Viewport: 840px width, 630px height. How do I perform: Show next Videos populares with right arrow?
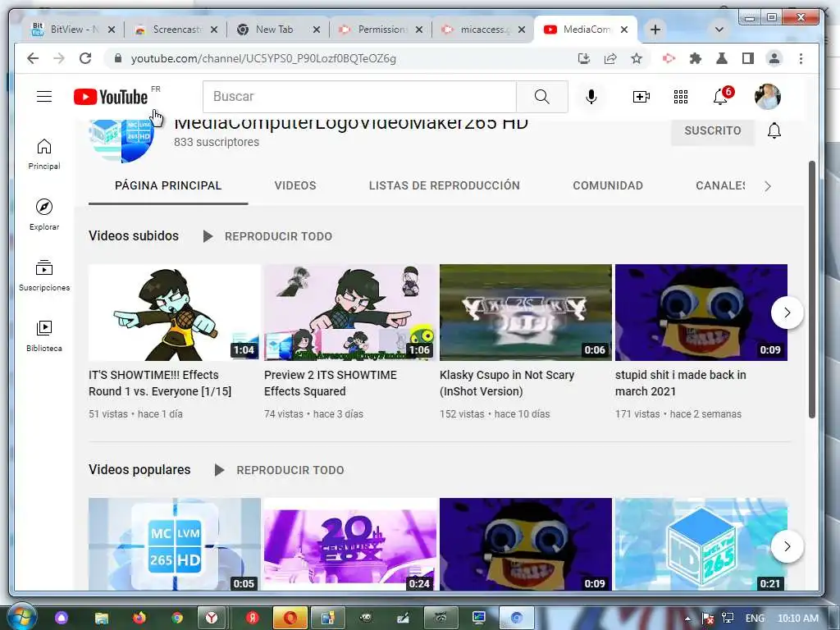coord(787,546)
